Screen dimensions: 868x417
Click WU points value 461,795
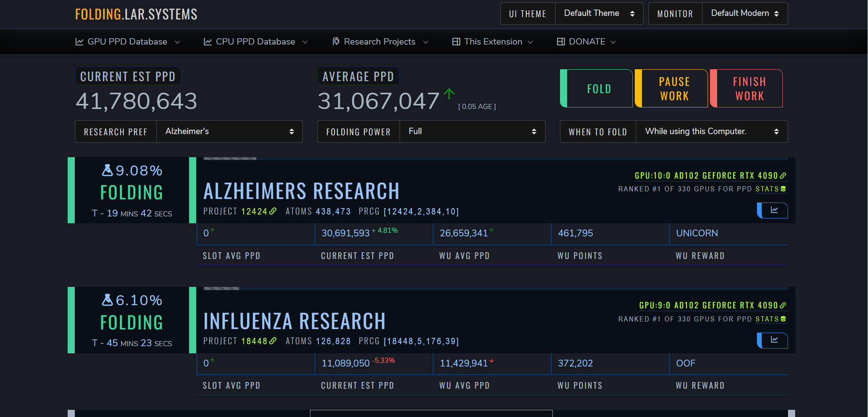coord(575,233)
